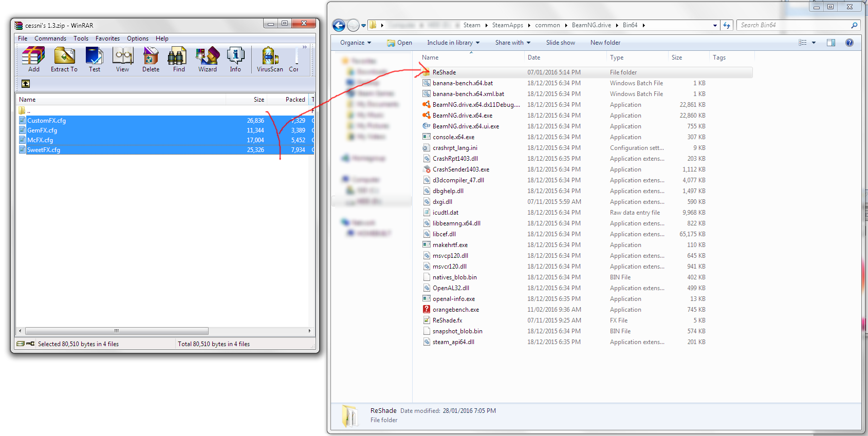Click the View icon in WinRAR's toolbar
The width and height of the screenshot is (868, 436).
(x=123, y=59)
